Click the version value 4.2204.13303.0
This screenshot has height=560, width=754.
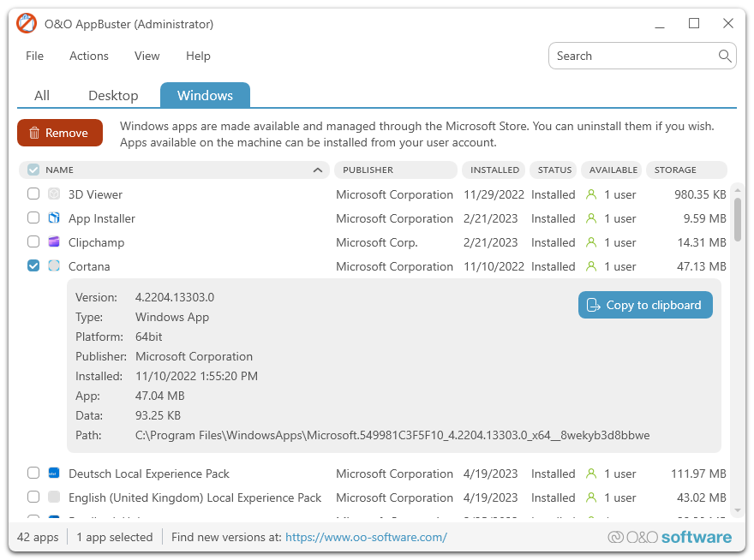175,297
